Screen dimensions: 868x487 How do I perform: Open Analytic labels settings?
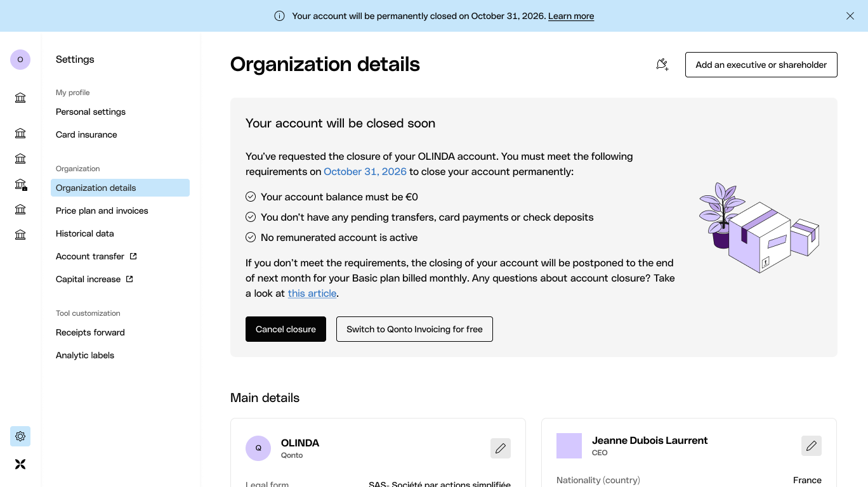point(85,355)
